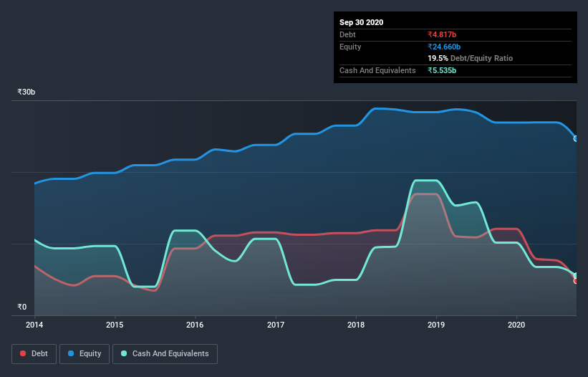Click the ₹0 y-axis label

(x=22, y=307)
